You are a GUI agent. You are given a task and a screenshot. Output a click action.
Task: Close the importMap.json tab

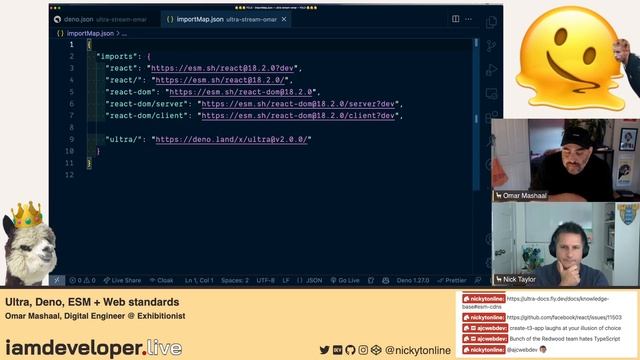[284, 19]
